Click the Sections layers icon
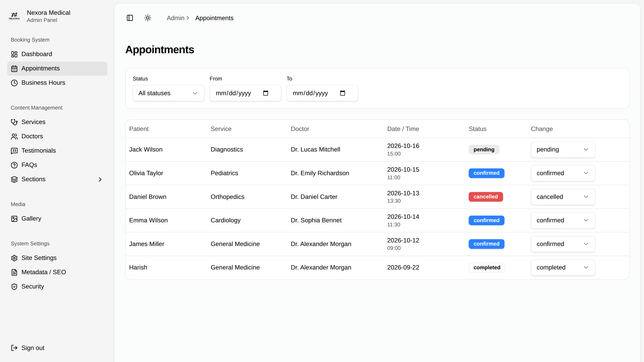644x362 pixels. click(14, 179)
